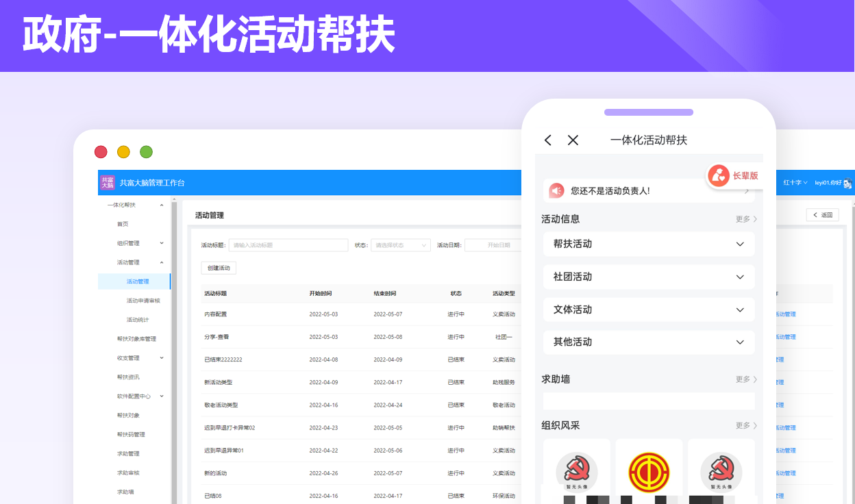Expand the 帮扶活动 section in phone

point(649,244)
